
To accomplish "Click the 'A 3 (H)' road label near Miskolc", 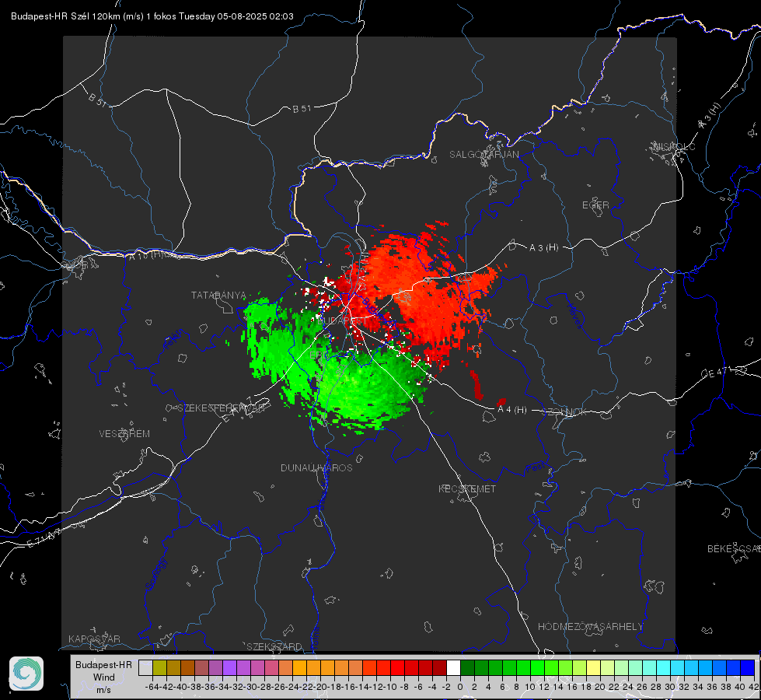I will pyautogui.click(x=710, y=116).
